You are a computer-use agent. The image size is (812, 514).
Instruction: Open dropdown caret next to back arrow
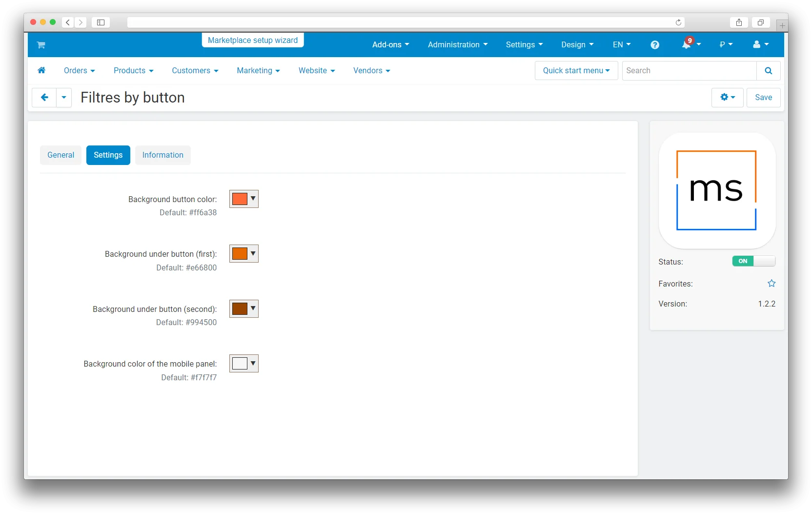(64, 97)
